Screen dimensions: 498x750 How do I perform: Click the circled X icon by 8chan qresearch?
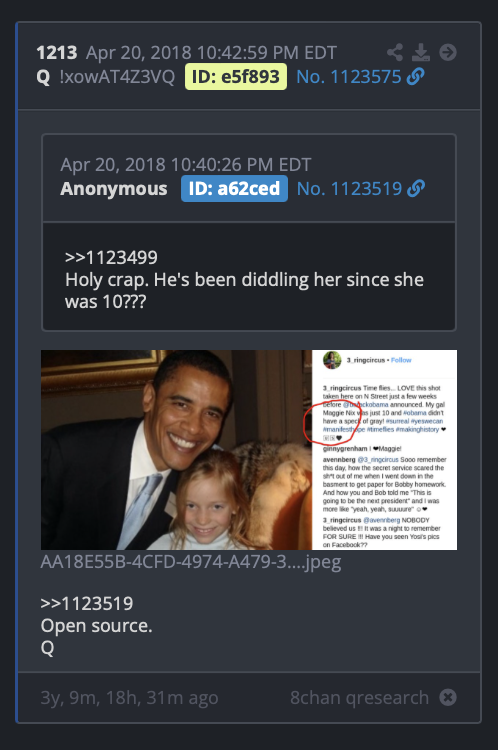coord(448,697)
